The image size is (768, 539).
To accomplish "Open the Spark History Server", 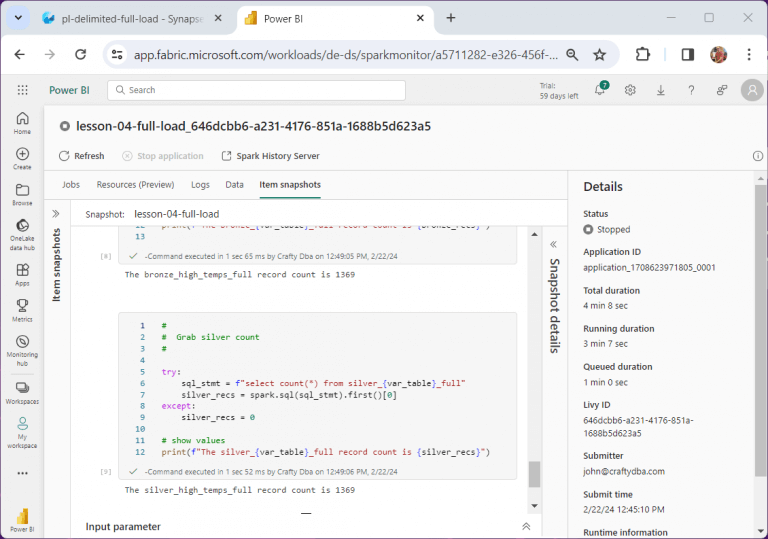I will click(263, 156).
